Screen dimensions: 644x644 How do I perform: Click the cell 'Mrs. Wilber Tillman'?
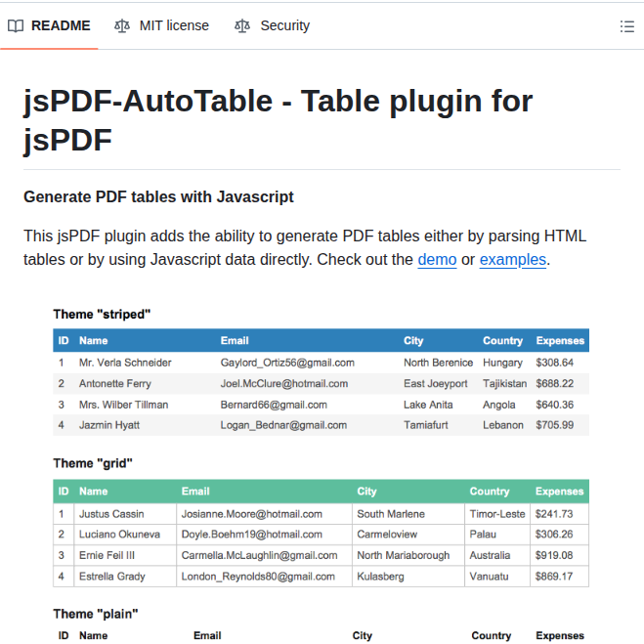pyautogui.click(x=124, y=405)
